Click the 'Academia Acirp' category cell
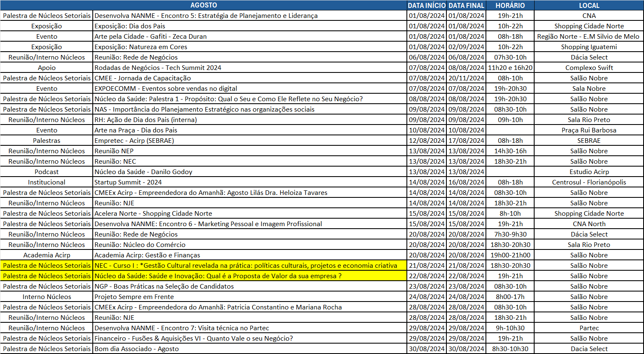Screen dimensions: 644x354 click(x=47, y=255)
